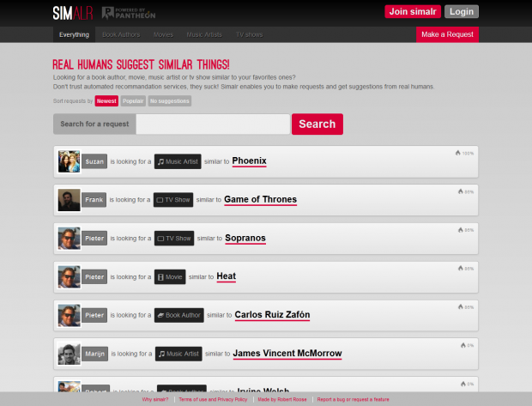Image resolution: width=532 pixels, height=406 pixels.
Task: Sort requests by Populair
Action: (x=133, y=100)
